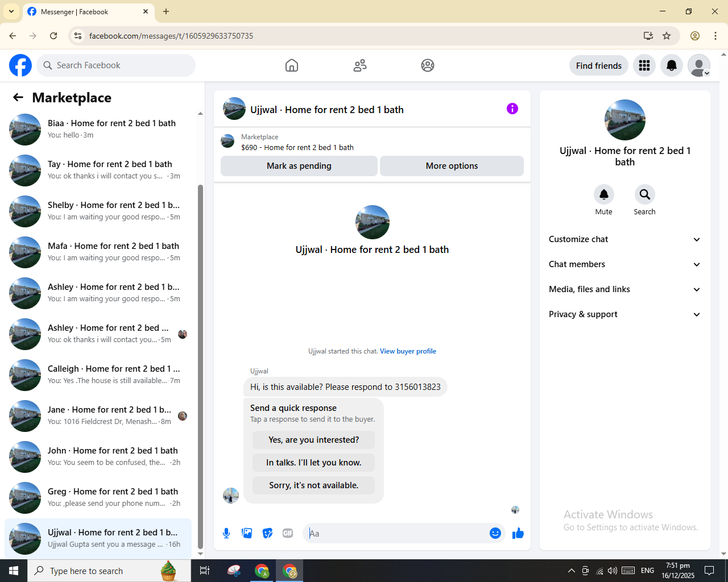Screen dimensions: 728x582
Task: Open chat with Jane
Action: click(98, 416)
